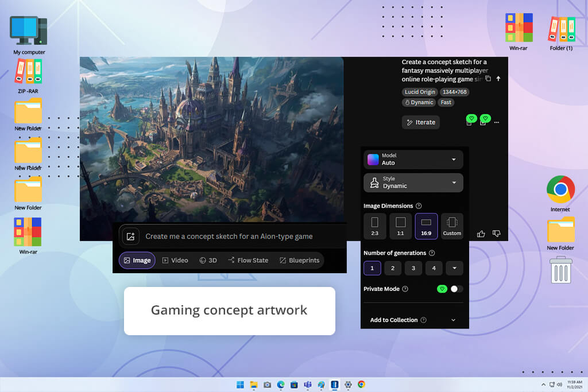Switch to the Blueprints tab
The height and width of the screenshot is (392, 588).
[x=300, y=261]
